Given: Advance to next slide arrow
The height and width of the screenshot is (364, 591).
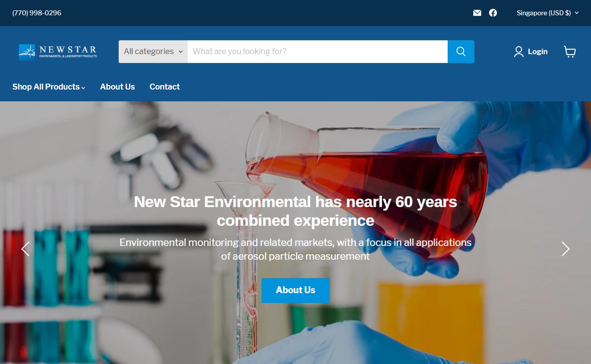Looking at the screenshot, I should point(565,249).
